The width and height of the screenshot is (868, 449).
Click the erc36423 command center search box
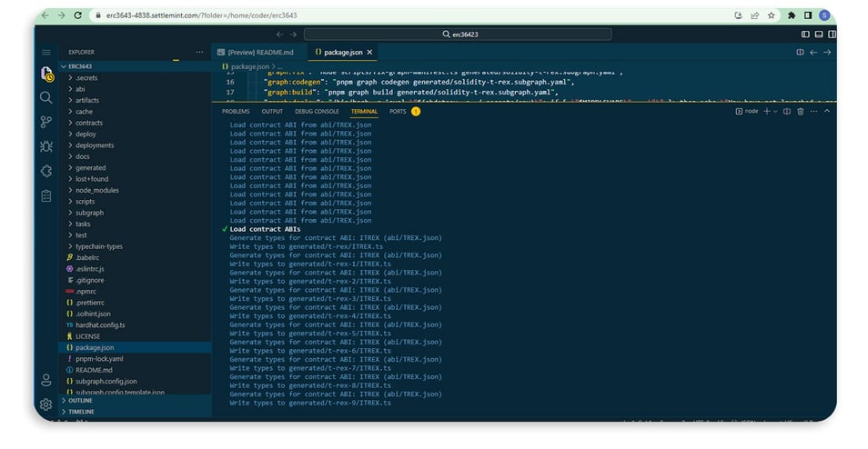(458, 35)
